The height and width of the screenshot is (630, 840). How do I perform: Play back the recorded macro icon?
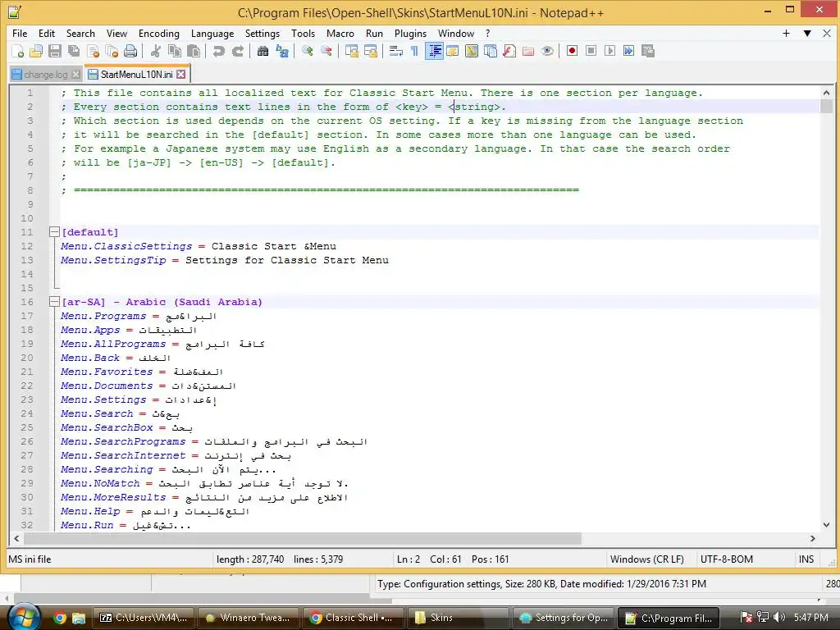[609, 51]
